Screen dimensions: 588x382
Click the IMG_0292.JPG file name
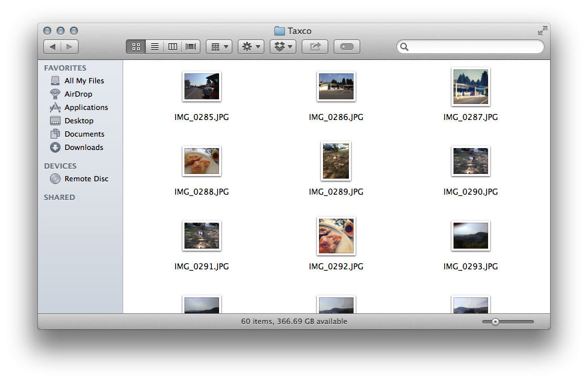(336, 267)
